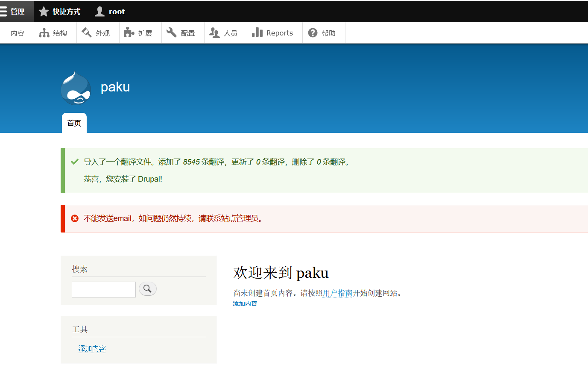Open the 扩展 extend menu
The image size is (588, 365).
140,33
